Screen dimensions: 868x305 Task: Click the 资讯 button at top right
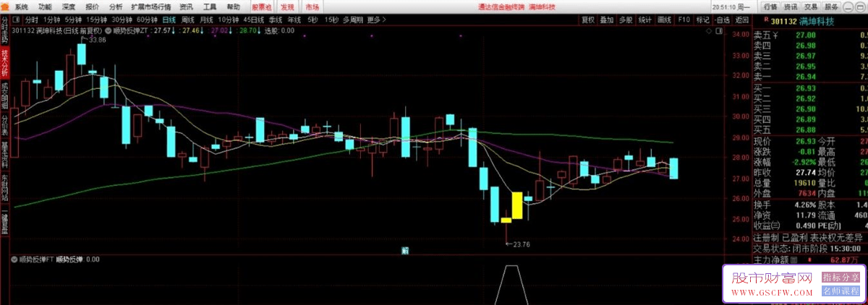point(791,6)
